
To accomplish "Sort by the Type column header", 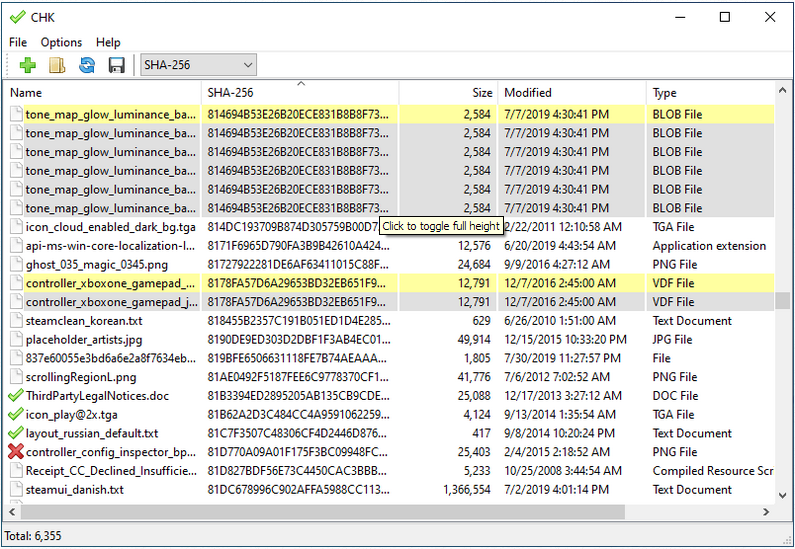I will (x=710, y=93).
